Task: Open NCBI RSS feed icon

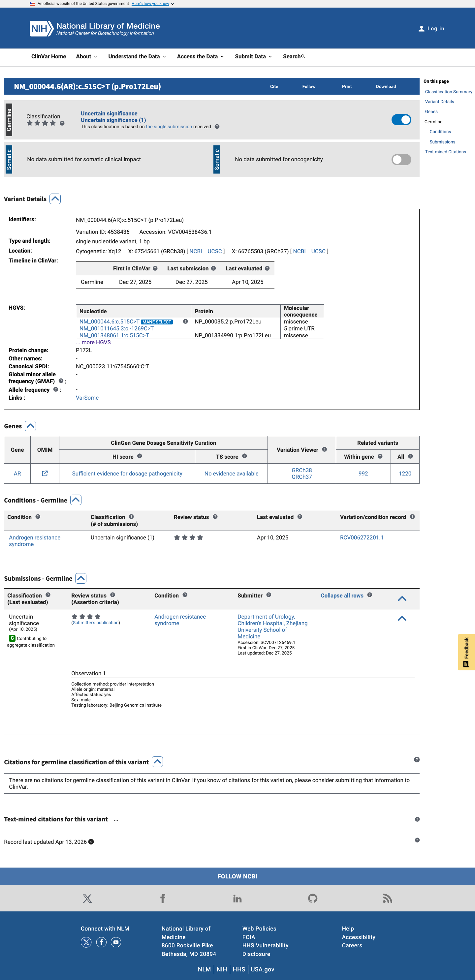Action: coord(388,898)
